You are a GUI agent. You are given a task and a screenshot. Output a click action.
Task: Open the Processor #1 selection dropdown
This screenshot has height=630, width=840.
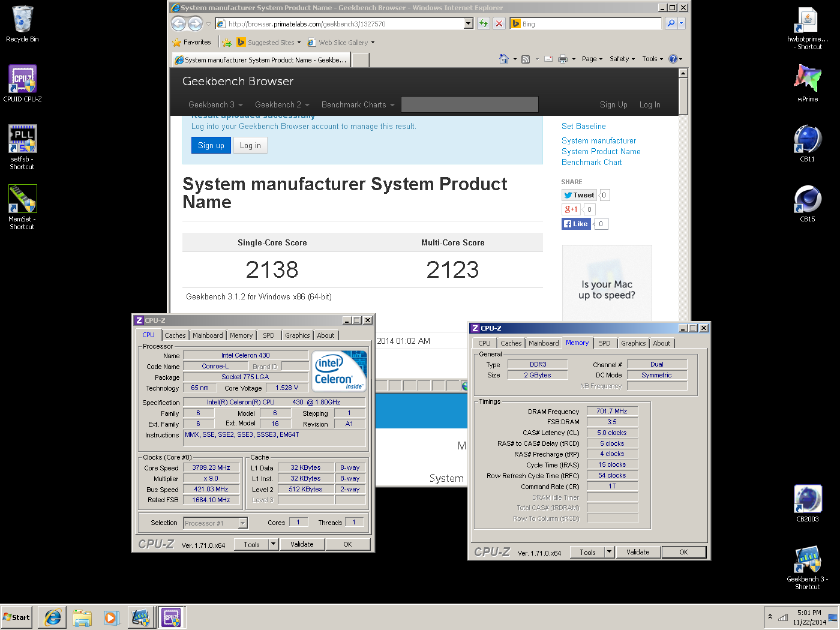[242, 523]
